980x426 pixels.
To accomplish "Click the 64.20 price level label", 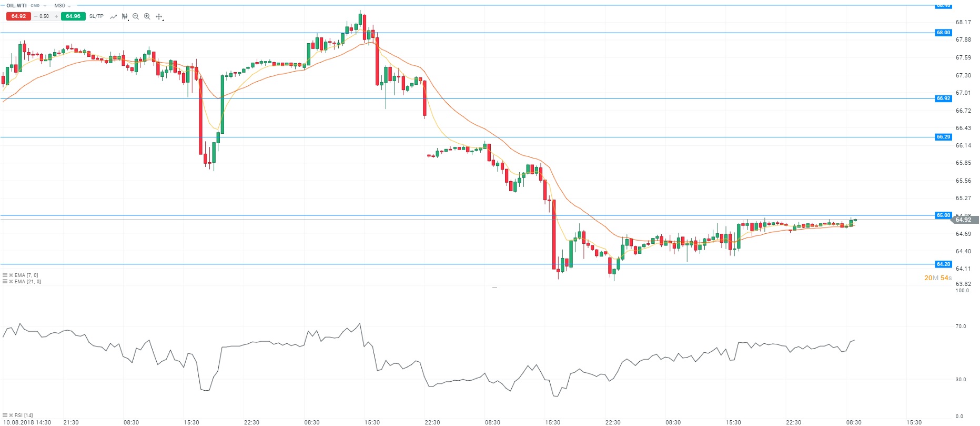I will (x=943, y=264).
